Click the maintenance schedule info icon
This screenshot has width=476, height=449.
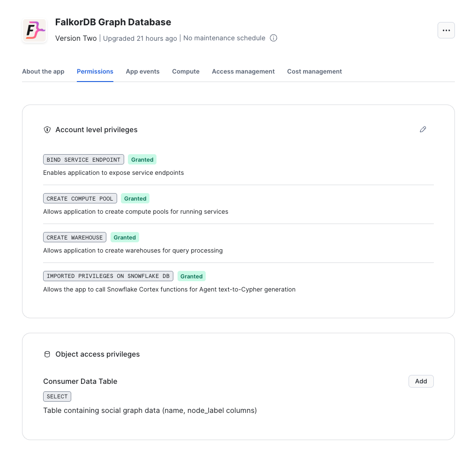pos(274,38)
